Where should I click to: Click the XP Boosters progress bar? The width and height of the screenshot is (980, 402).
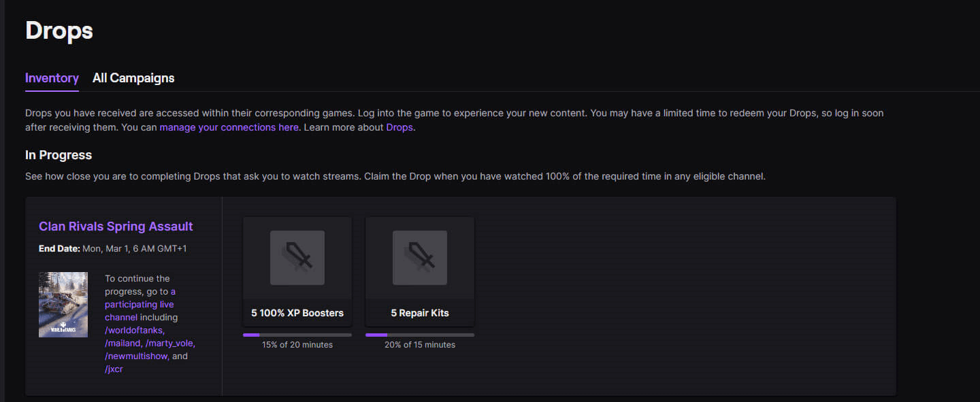point(297,335)
